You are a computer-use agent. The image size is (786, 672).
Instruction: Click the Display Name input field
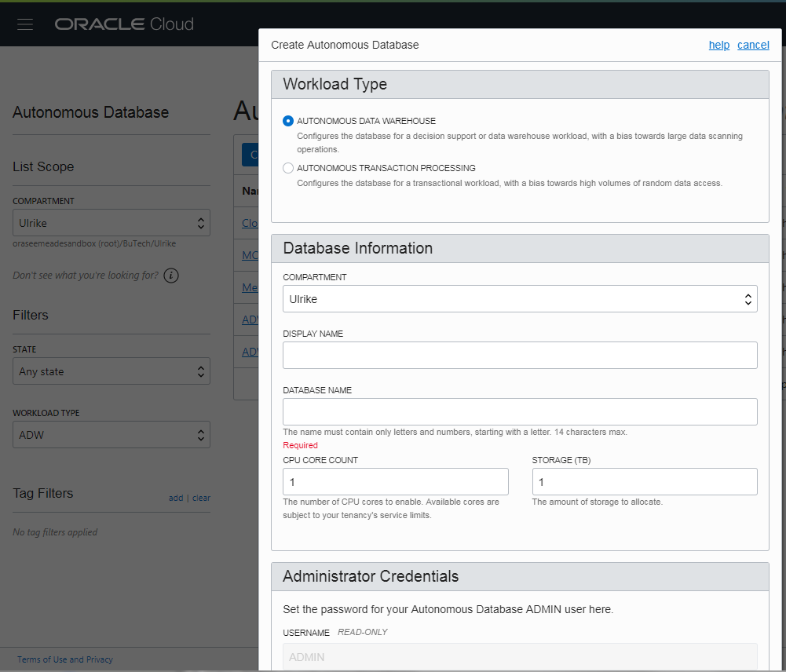(x=520, y=355)
